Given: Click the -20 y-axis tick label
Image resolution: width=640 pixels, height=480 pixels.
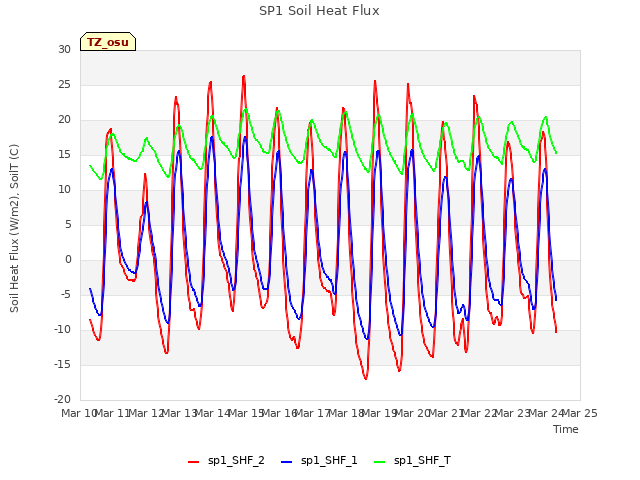Looking at the screenshot, I should tap(62, 399).
